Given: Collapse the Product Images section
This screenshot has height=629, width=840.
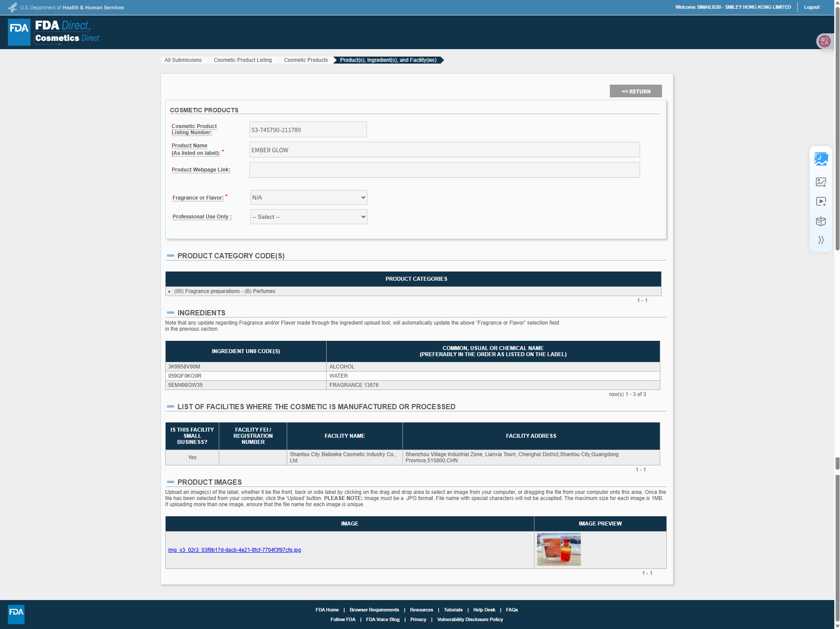Looking at the screenshot, I should pos(171,482).
